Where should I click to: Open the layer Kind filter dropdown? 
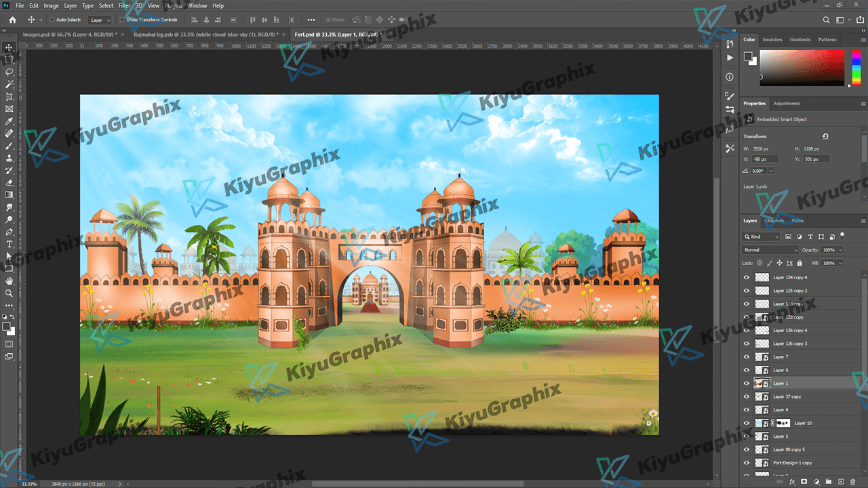(x=762, y=237)
